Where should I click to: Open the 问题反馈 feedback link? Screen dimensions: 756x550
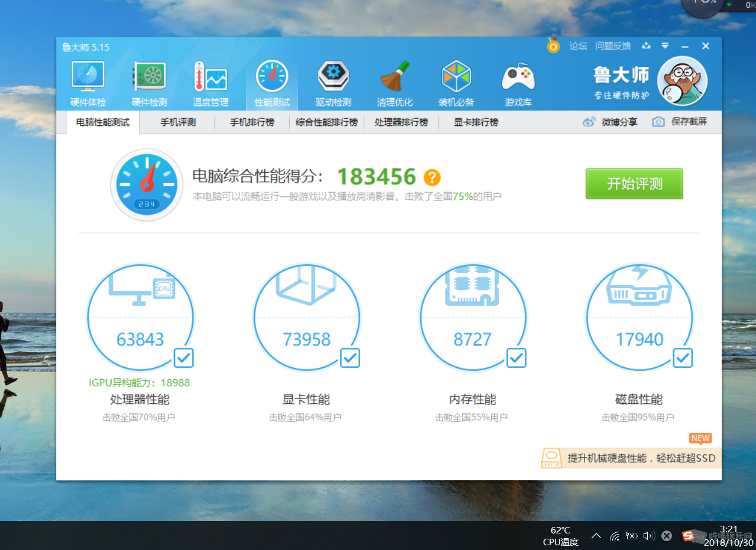tap(613, 46)
